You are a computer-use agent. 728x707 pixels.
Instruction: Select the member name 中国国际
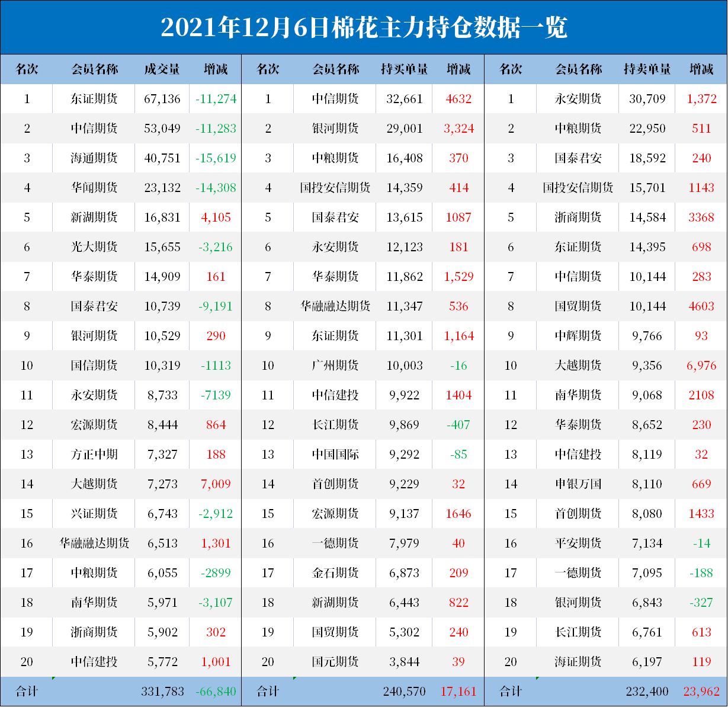click(x=335, y=455)
